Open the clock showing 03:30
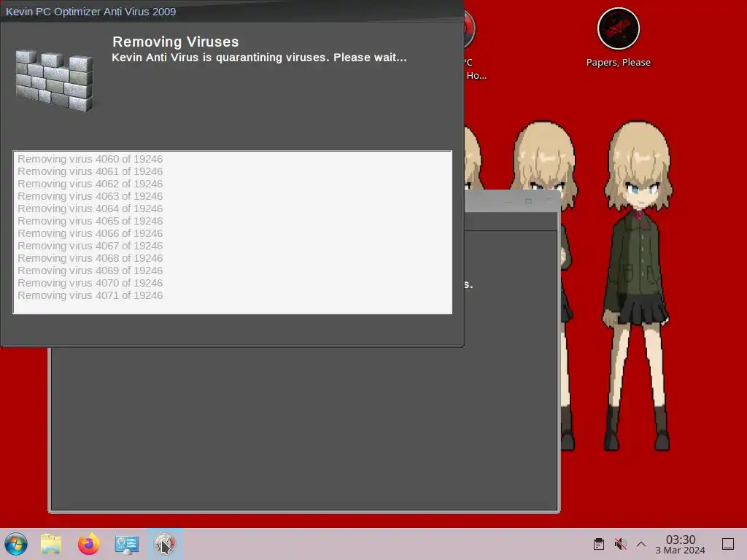747x560 pixels. click(x=681, y=544)
